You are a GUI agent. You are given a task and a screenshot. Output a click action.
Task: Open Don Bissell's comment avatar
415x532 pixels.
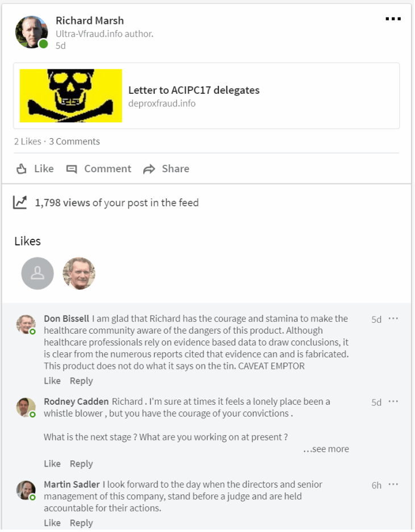click(26, 324)
